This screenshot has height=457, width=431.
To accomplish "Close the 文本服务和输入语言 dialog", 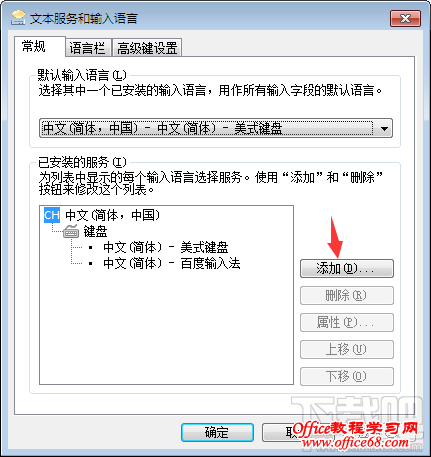I will (x=405, y=18).
